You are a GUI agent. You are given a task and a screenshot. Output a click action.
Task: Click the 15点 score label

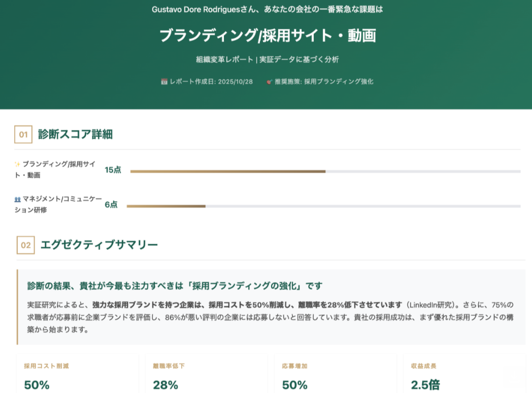coord(113,170)
